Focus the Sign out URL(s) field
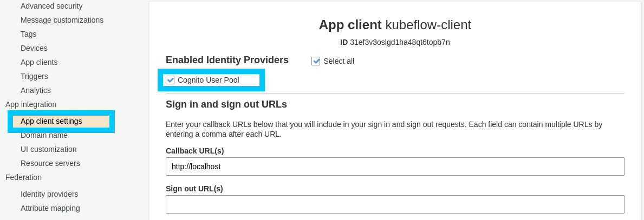 pos(395,204)
